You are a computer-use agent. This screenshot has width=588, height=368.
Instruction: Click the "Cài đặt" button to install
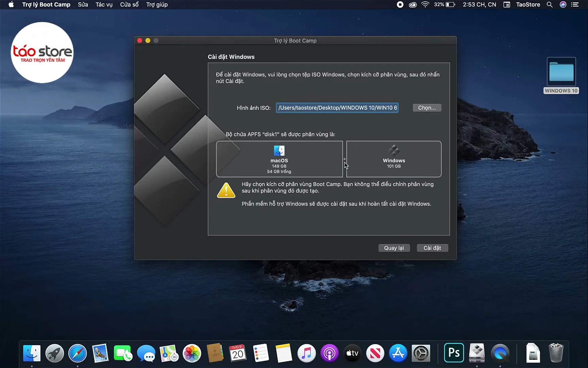[x=432, y=248]
